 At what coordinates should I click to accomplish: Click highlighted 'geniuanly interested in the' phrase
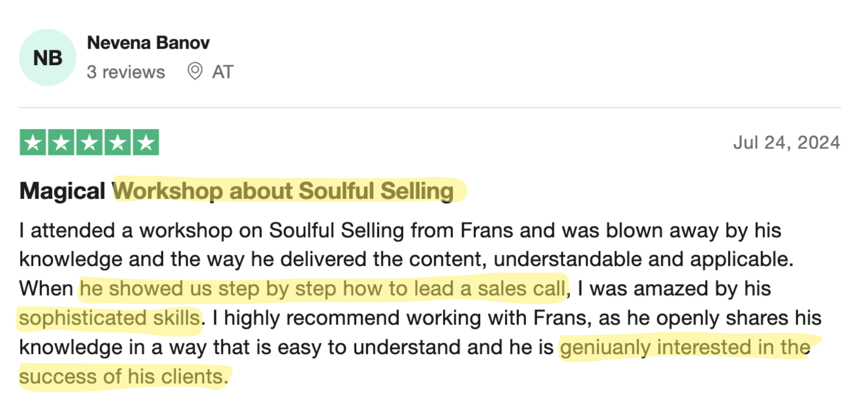(685, 348)
